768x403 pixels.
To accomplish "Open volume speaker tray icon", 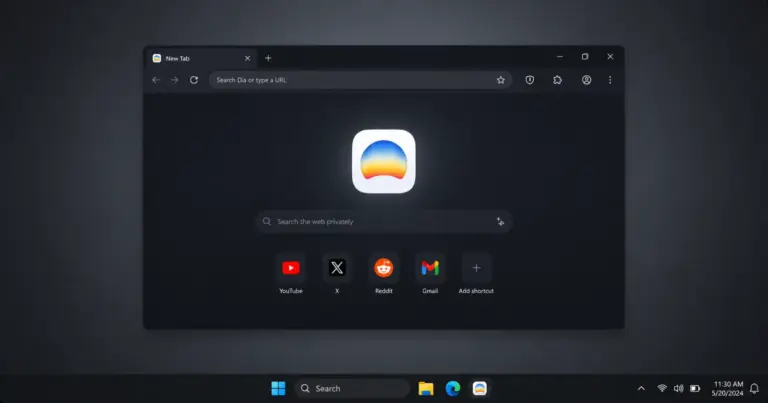I will 678,388.
